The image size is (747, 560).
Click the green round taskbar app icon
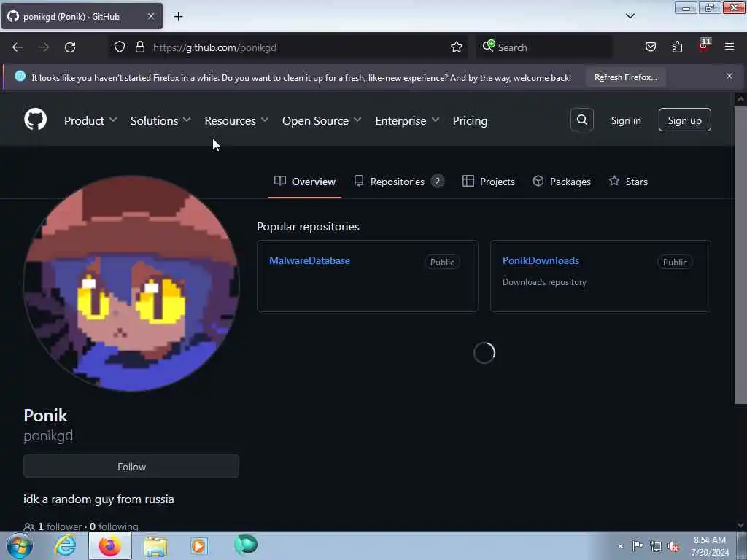tap(246, 545)
